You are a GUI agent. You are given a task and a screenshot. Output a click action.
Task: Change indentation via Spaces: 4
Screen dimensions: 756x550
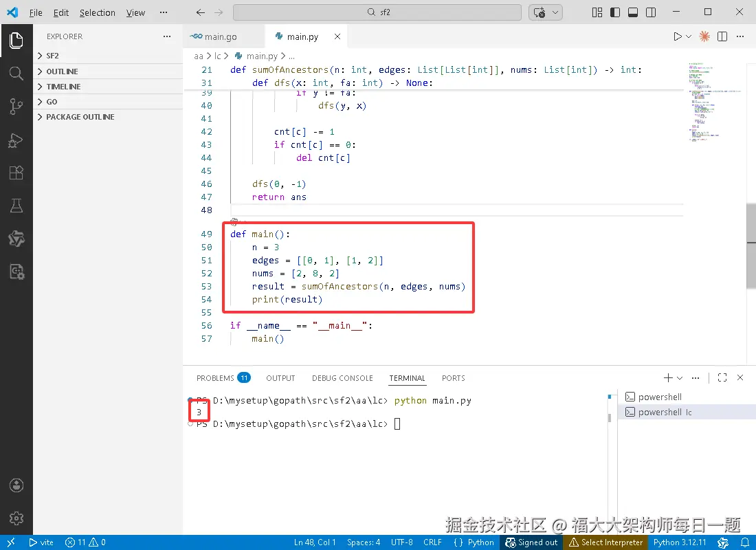tap(364, 542)
